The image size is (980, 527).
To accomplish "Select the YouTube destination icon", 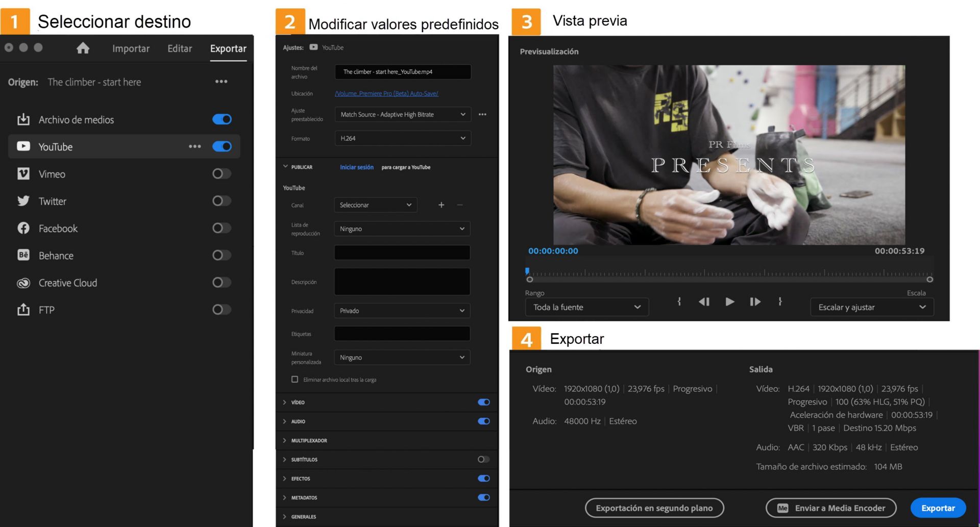I will [x=23, y=146].
